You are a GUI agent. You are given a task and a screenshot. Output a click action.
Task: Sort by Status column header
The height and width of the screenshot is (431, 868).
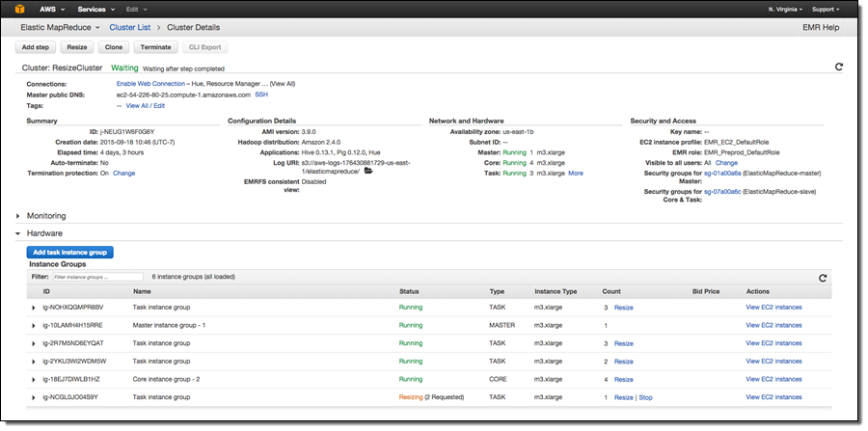click(409, 291)
